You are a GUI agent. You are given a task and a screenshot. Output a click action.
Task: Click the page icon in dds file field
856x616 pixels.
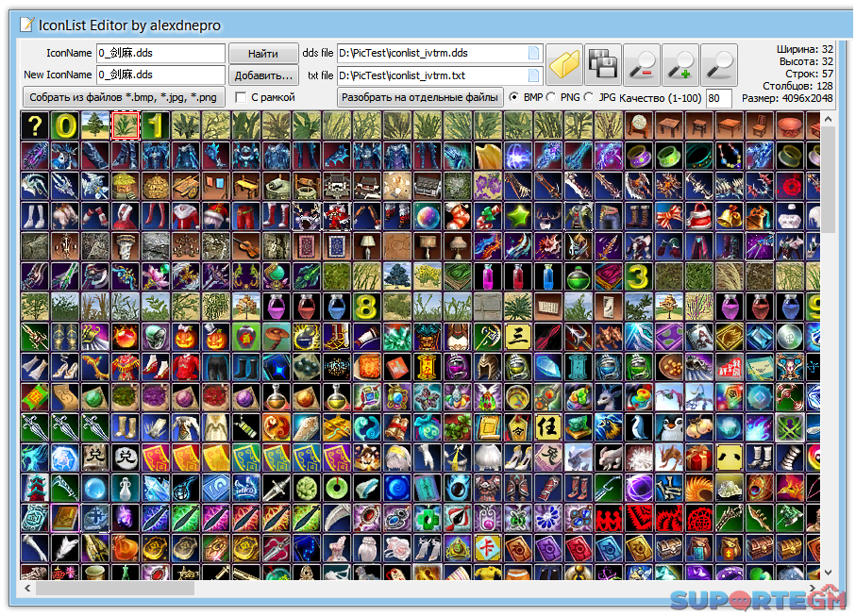point(533,53)
